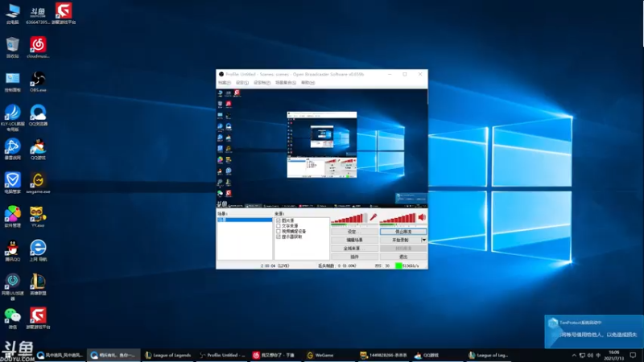Viewport: 644px width, 362px height.
Task: Open the QQ browser desktop icon
Action: point(38,115)
